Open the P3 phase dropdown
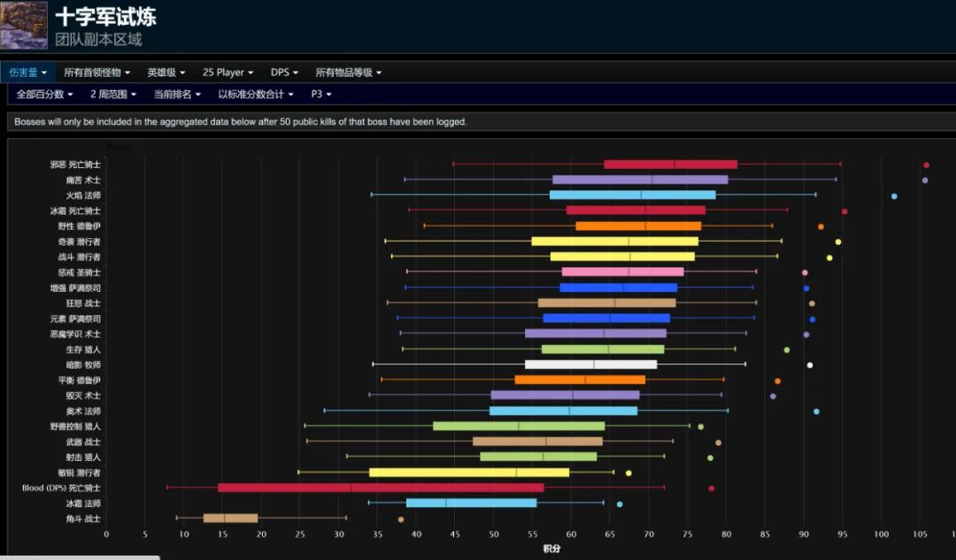Screen dimensions: 956x560 pyautogui.click(x=320, y=95)
